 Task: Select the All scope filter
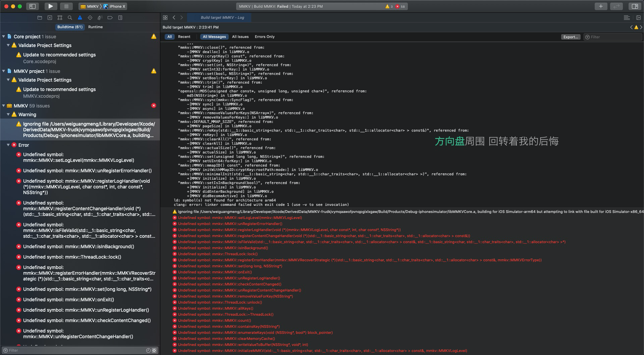169,37
